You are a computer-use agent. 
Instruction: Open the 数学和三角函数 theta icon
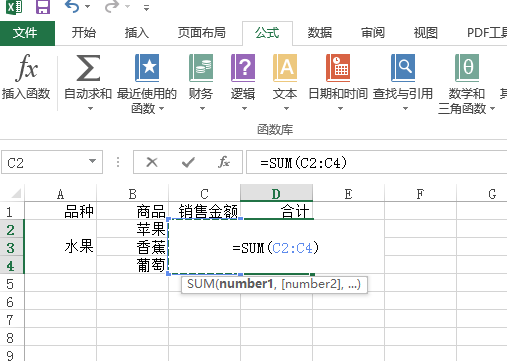click(467, 68)
